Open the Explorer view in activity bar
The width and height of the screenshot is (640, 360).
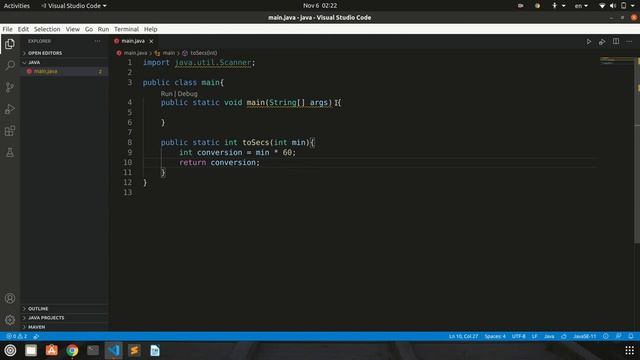coord(10,44)
